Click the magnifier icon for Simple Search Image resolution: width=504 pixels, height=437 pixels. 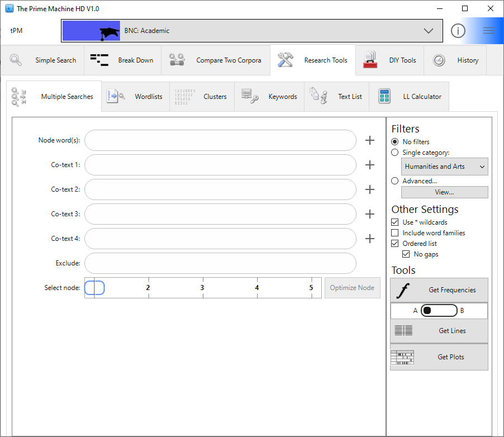(16, 60)
